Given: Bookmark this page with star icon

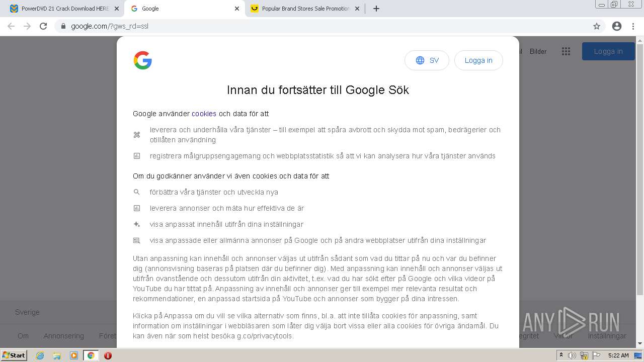Looking at the screenshot, I should click(x=597, y=26).
